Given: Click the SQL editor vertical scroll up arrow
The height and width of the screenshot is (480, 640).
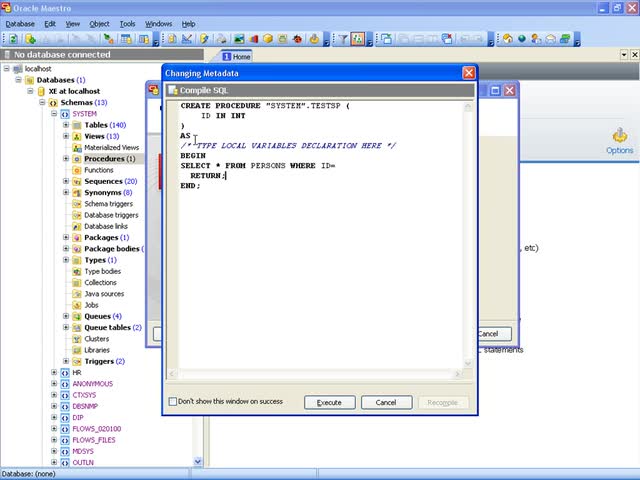Looking at the screenshot, I should tap(468, 107).
